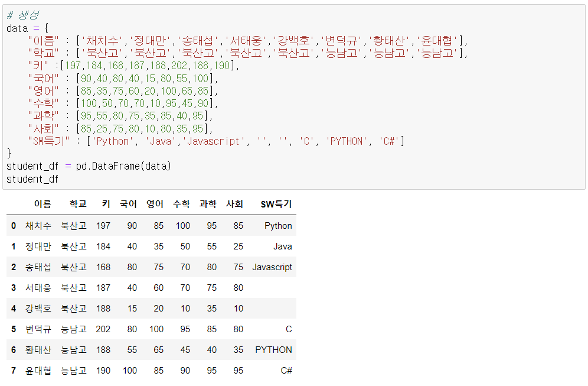Click the "영어" key in code
This screenshot has width=588, height=386.
point(44,91)
